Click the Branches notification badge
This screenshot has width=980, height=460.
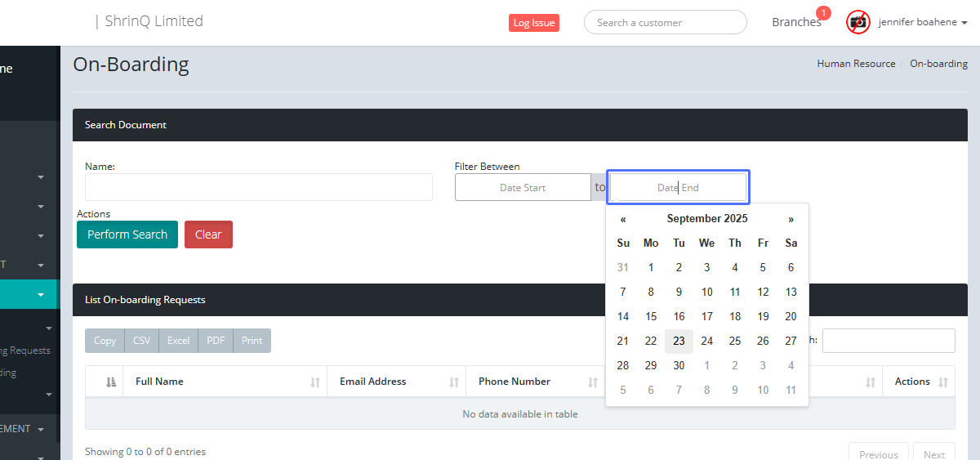click(x=823, y=13)
